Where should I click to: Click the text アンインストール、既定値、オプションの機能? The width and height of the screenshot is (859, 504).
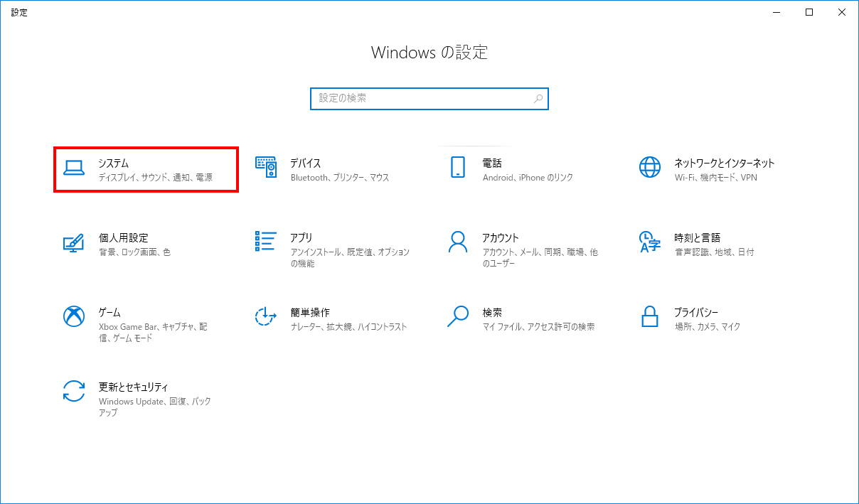pos(351,258)
